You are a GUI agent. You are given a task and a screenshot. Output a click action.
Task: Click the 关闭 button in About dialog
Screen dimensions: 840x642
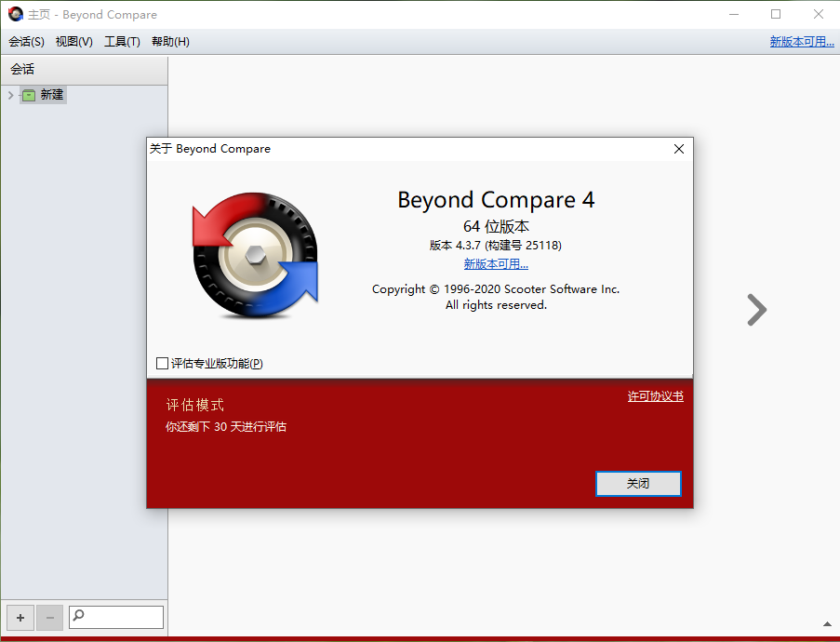[x=638, y=484]
